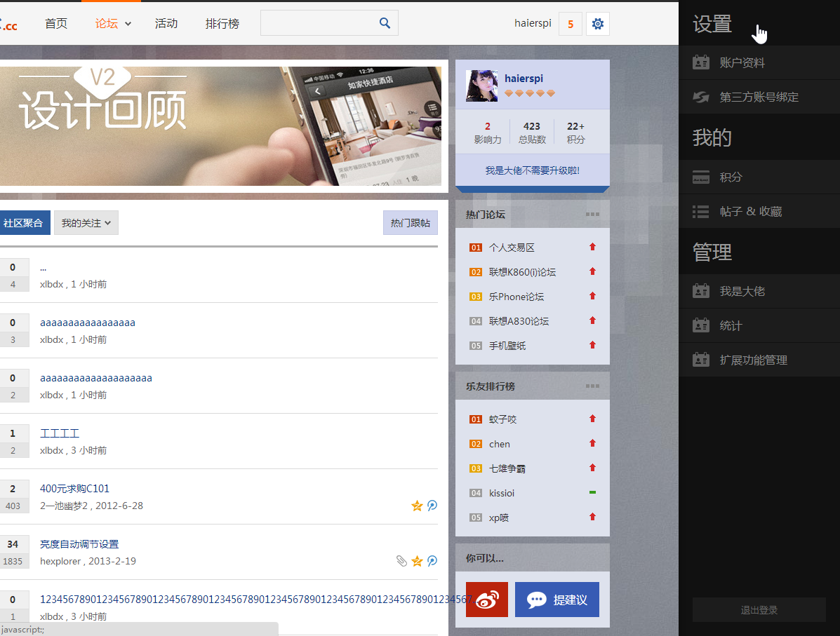Viewport: 840px width, 636px height.
Task: Open 扩展功能管理 sidebar entry
Action: click(x=759, y=360)
